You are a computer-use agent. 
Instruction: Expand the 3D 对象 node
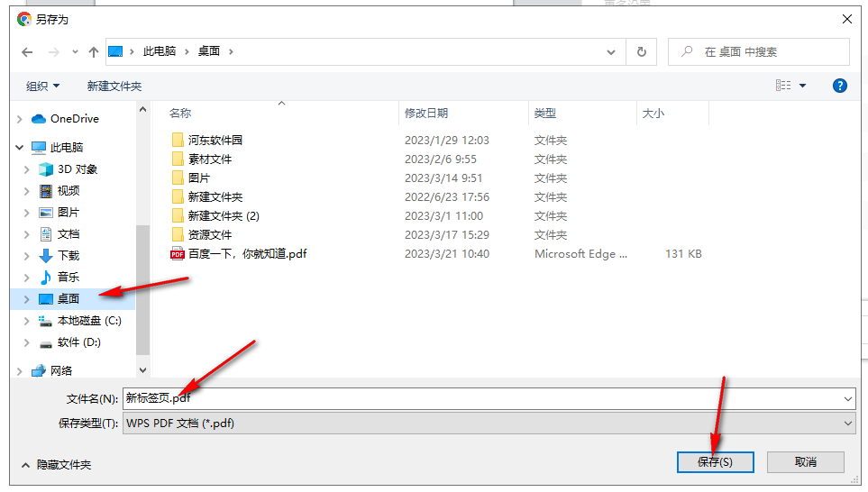(x=26, y=169)
